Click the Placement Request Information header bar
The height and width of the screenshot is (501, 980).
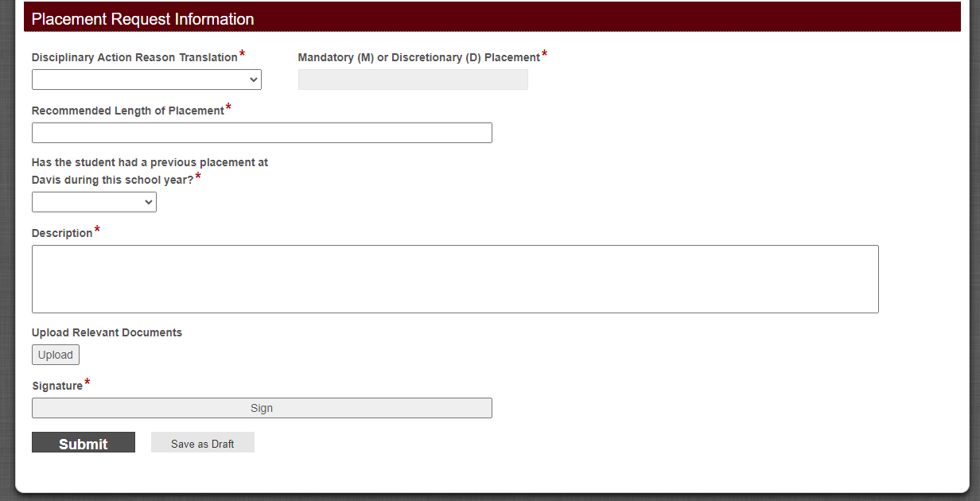click(x=142, y=18)
